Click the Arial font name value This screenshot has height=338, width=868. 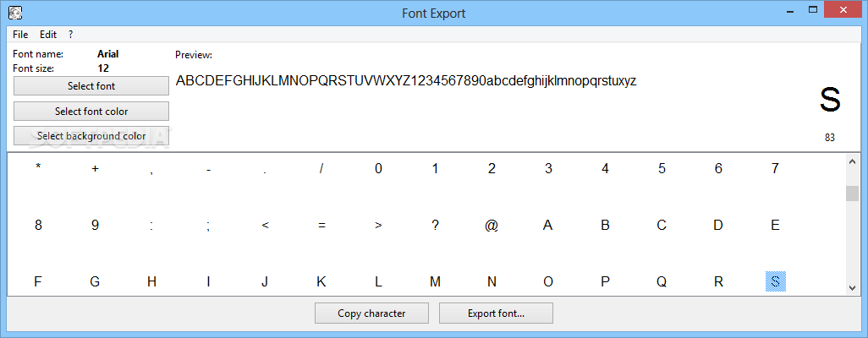pos(108,54)
